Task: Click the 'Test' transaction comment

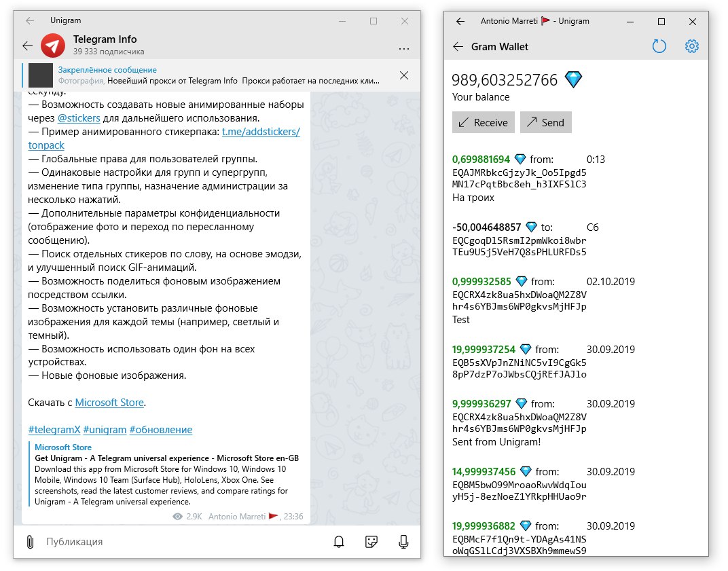Action: (460, 319)
